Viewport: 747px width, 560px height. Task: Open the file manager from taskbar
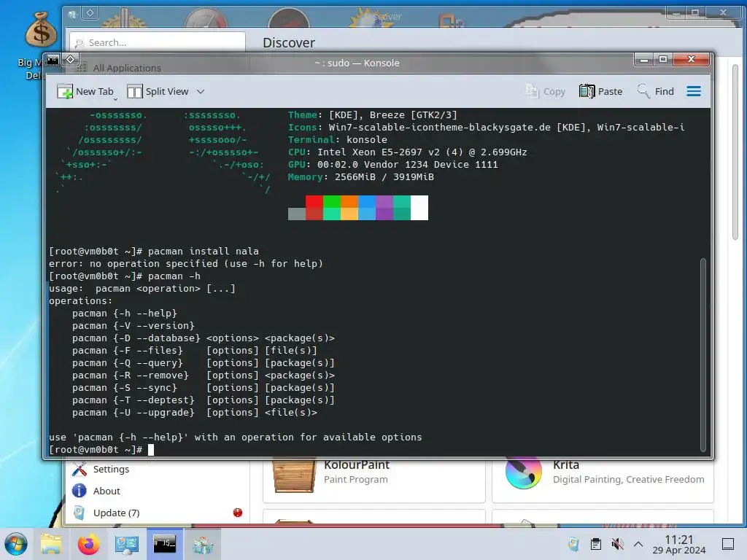pyautogui.click(x=51, y=544)
